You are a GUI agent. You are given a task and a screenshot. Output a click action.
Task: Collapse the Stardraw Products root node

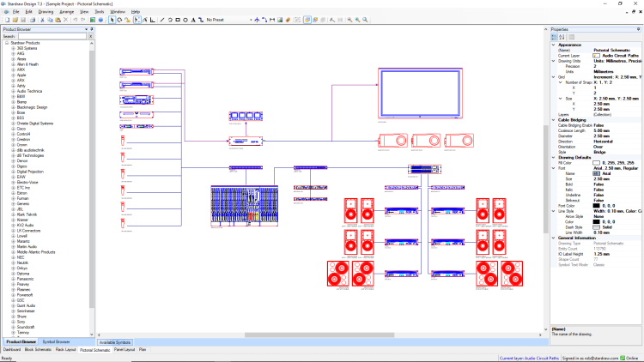click(x=7, y=43)
